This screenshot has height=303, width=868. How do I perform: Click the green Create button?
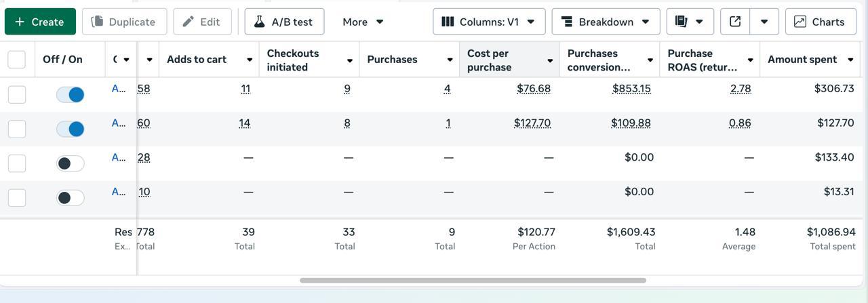tap(39, 22)
